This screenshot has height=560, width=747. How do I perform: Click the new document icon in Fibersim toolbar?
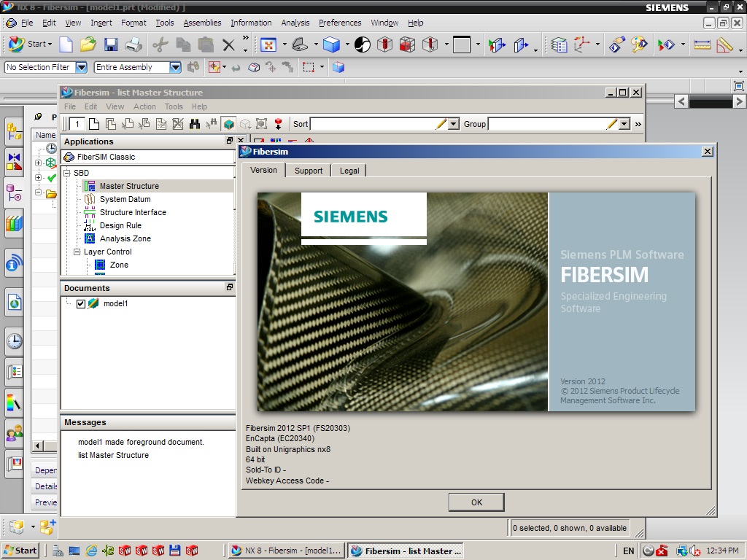pyautogui.click(x=94, y=124)
